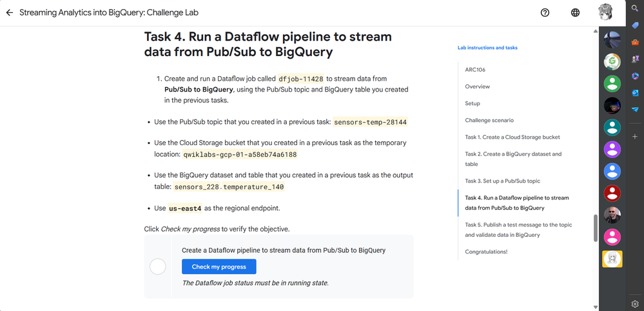The image size is (644, 311).
Task: Open the help question mark icon
Action: pos(545,13)
